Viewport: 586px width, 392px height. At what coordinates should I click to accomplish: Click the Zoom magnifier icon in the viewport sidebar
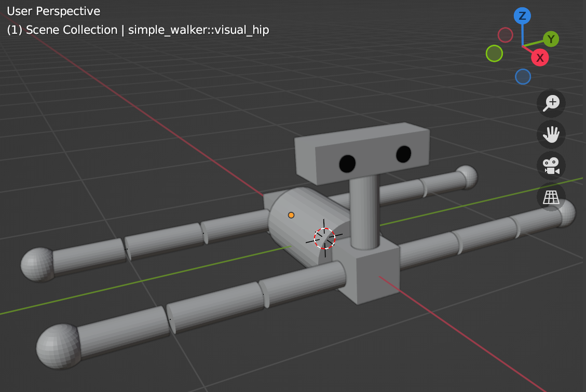coord(551,103)
